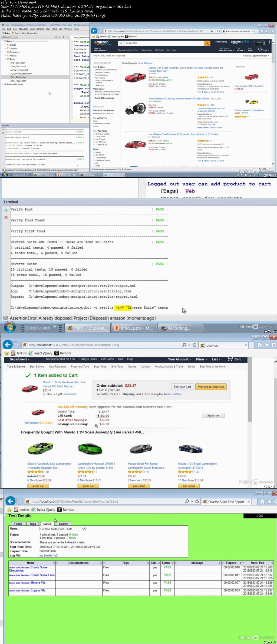Click red X icon in enlarged Terminal panel
277x644 pixels.
[6, 217]
